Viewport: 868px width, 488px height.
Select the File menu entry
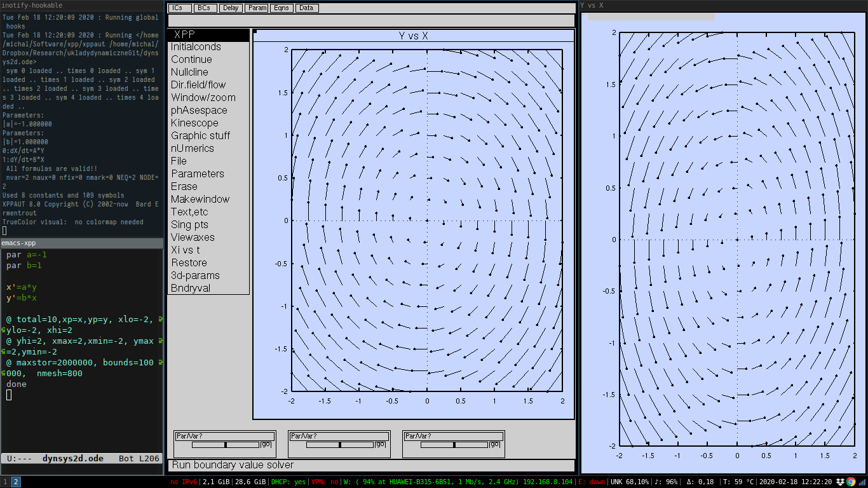pos(208,161)
